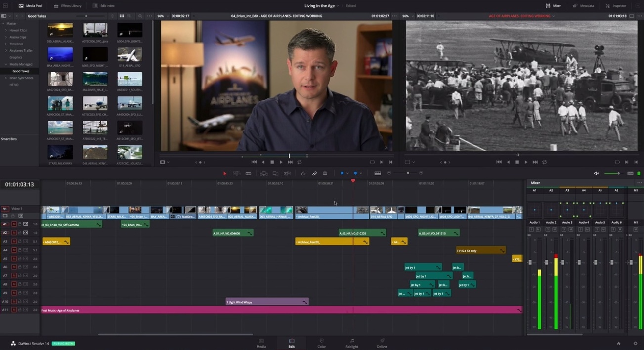
Task: Switch to the Color page
Action: pos(321,343)
